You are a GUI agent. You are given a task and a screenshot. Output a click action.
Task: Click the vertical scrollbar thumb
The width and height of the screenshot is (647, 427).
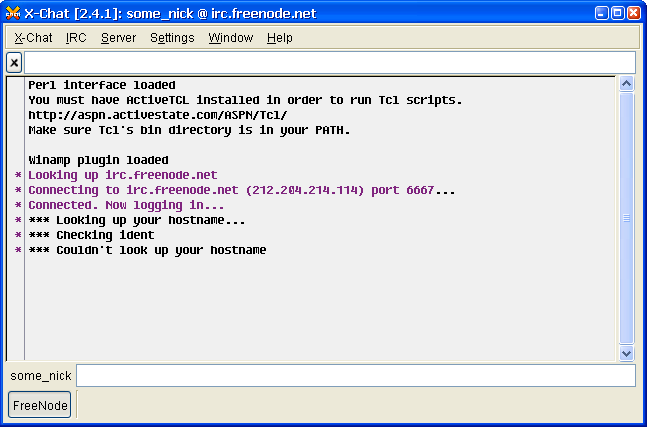627,217
